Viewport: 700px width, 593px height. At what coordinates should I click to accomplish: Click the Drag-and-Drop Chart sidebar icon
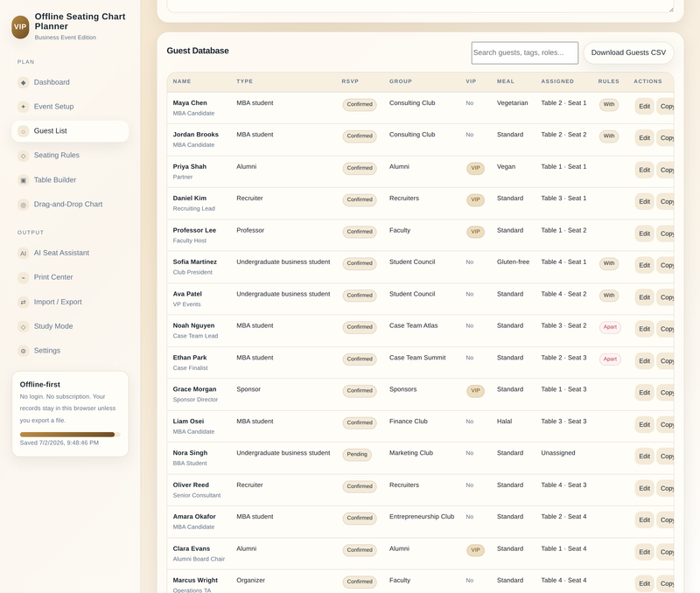24,205
